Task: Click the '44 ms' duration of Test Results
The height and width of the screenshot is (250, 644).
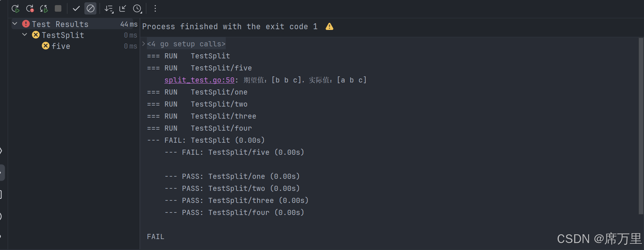Action: point(129,24)
